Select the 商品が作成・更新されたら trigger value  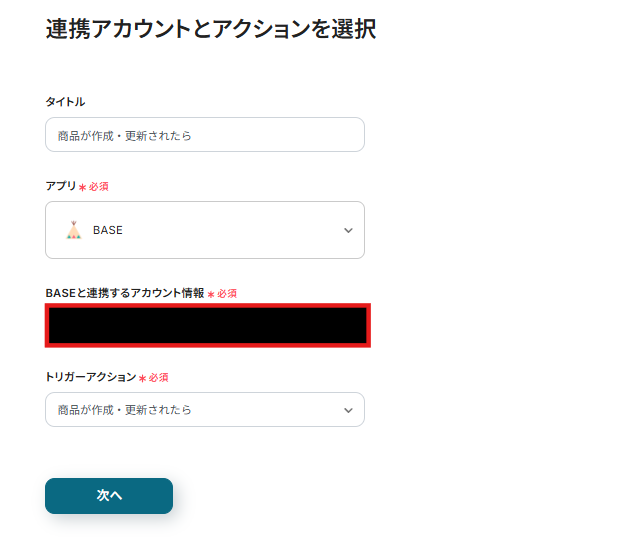pyautogui.click(x=124, y=410)
